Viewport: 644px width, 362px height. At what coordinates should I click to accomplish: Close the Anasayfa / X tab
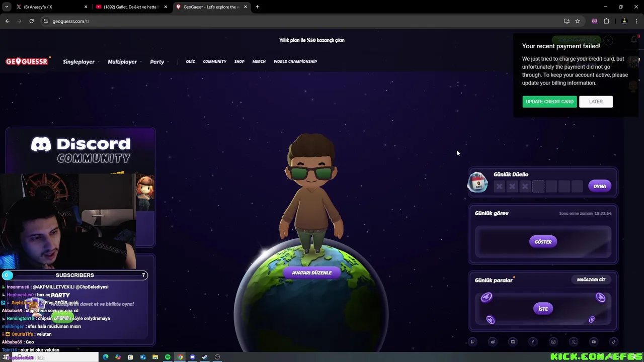pyautogui.click(x=86, y=7)
